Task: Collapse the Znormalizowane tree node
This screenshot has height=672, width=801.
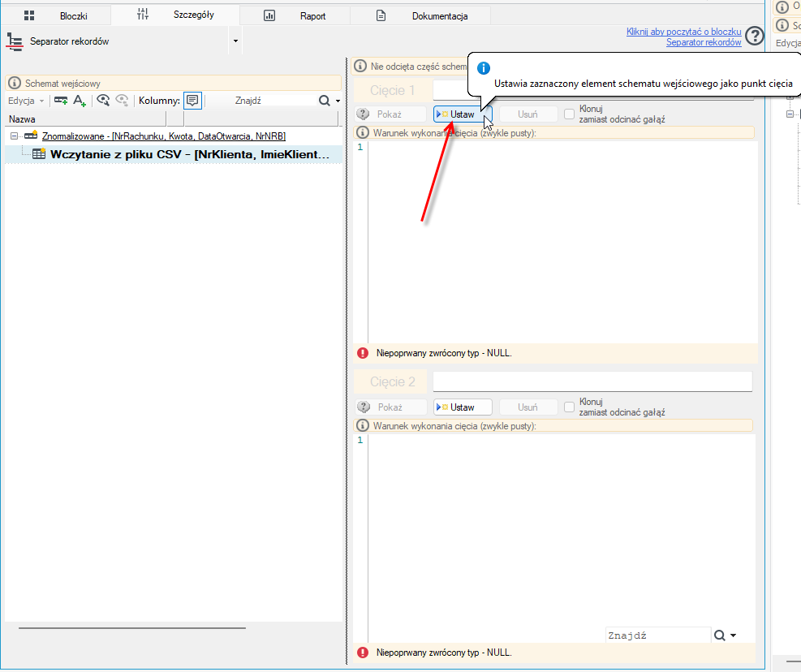Action: [x=15, y=136]
